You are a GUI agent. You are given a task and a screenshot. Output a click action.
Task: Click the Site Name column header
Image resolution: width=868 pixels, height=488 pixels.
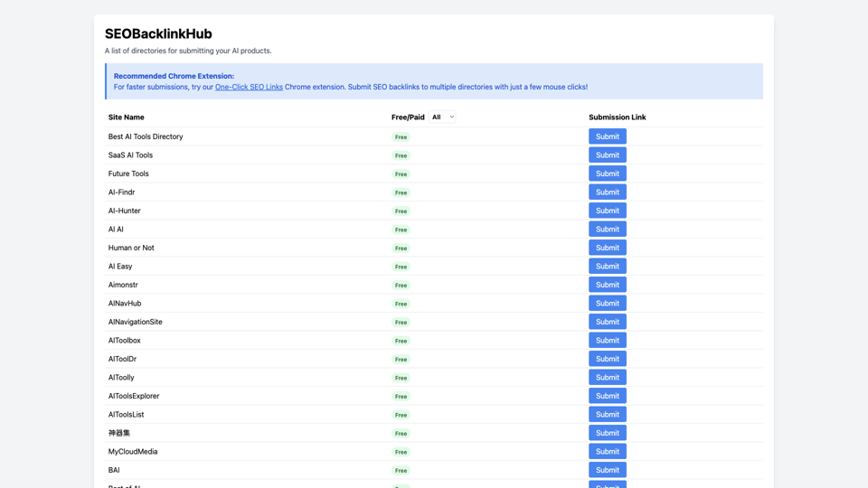(x=127, y=117)
